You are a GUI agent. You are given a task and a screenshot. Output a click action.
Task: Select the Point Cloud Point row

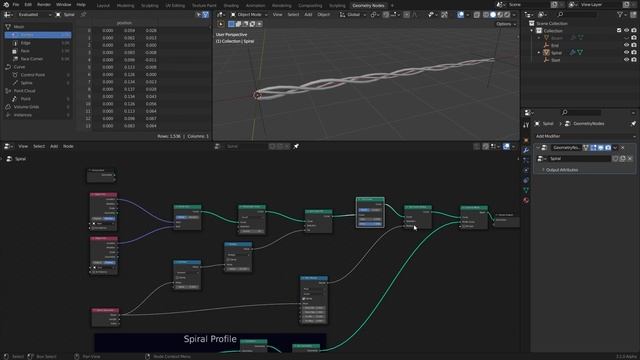click(x=38, y=99)
